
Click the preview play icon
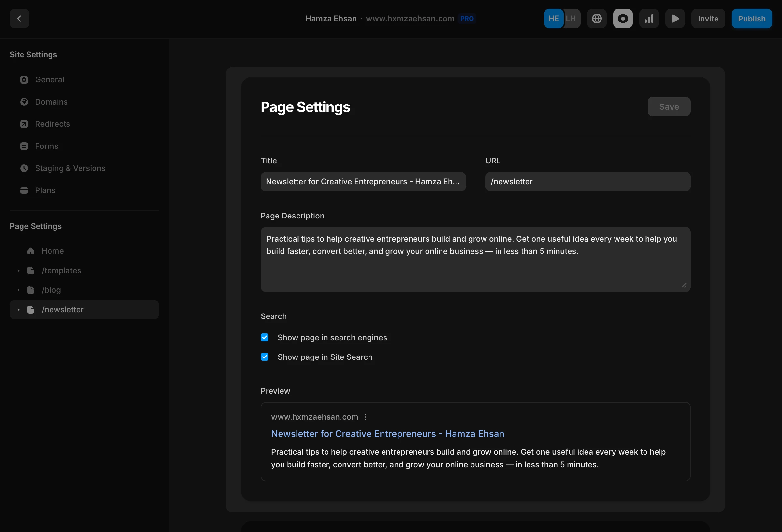pos(675,19)
